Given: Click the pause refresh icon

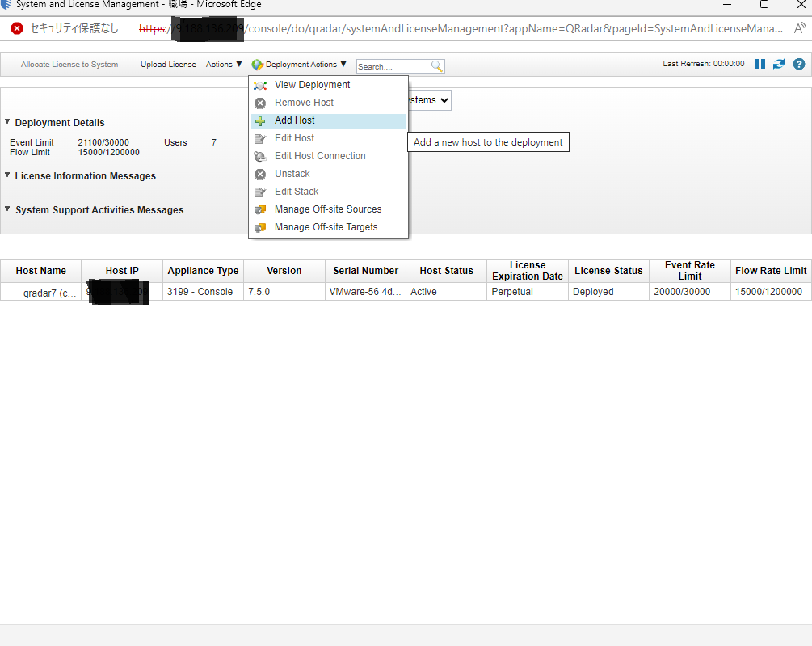Looking at the screenshot, I should point(759,64).
